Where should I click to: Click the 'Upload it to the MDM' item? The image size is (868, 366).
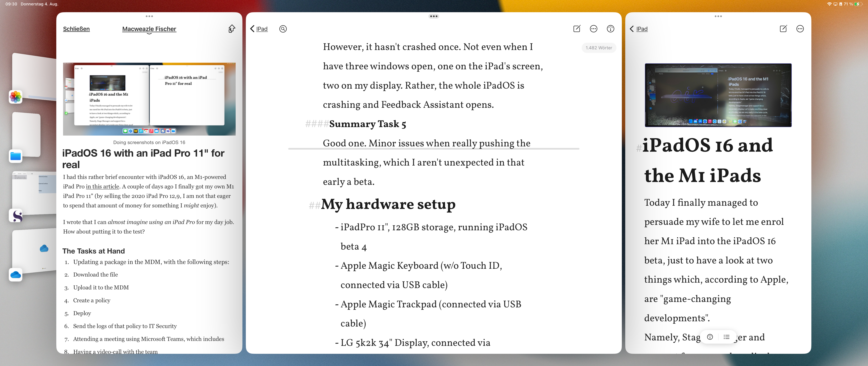tap(101, 288)
